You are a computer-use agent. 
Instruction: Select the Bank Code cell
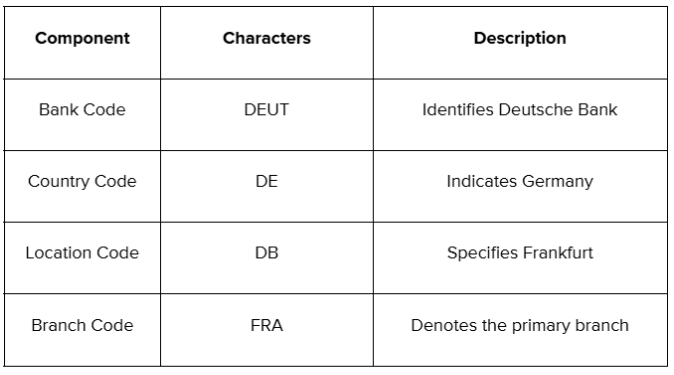(82, 110)
